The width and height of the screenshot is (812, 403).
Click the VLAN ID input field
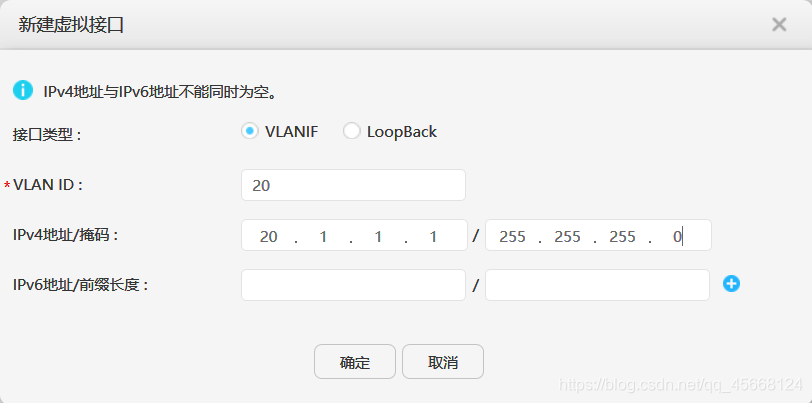(353, 185)
